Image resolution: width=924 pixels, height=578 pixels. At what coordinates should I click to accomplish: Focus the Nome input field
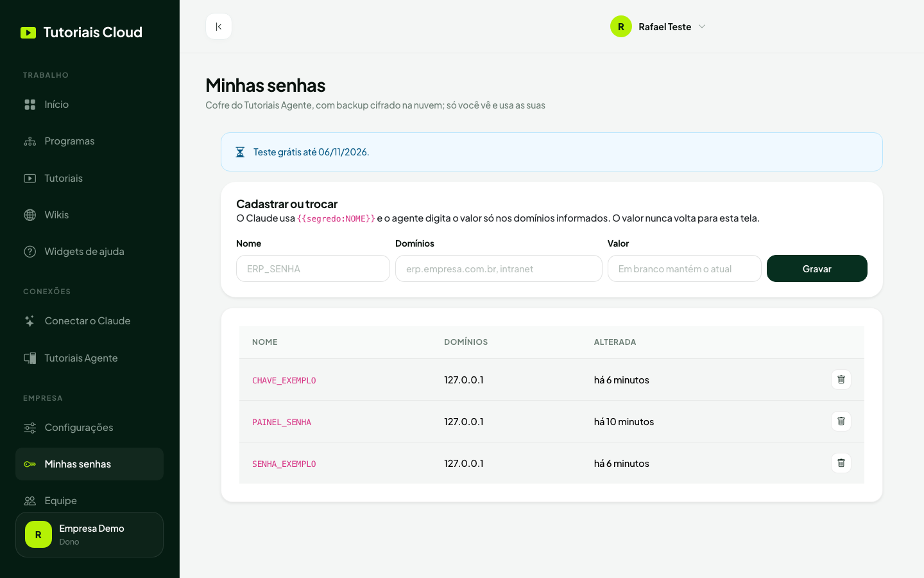313,268
